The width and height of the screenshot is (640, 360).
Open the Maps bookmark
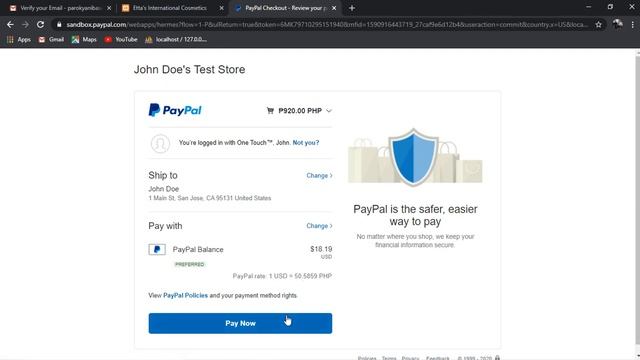click(84, 40)
